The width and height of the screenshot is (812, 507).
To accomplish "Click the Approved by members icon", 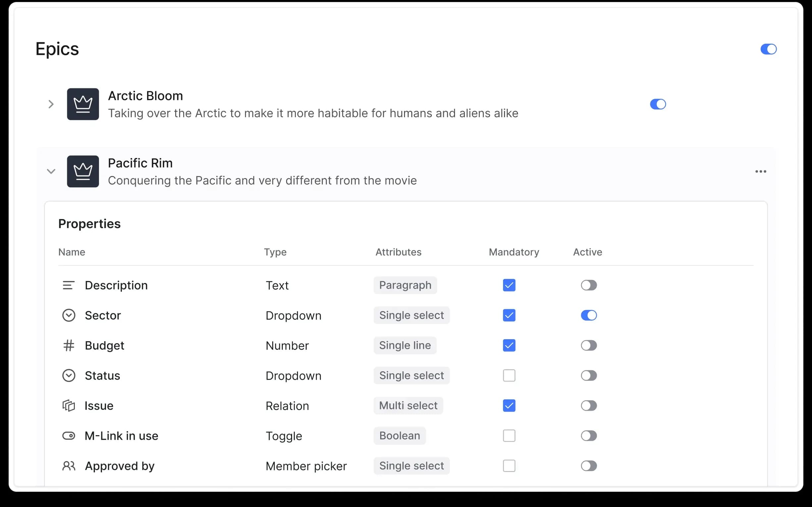I will 69,466.
